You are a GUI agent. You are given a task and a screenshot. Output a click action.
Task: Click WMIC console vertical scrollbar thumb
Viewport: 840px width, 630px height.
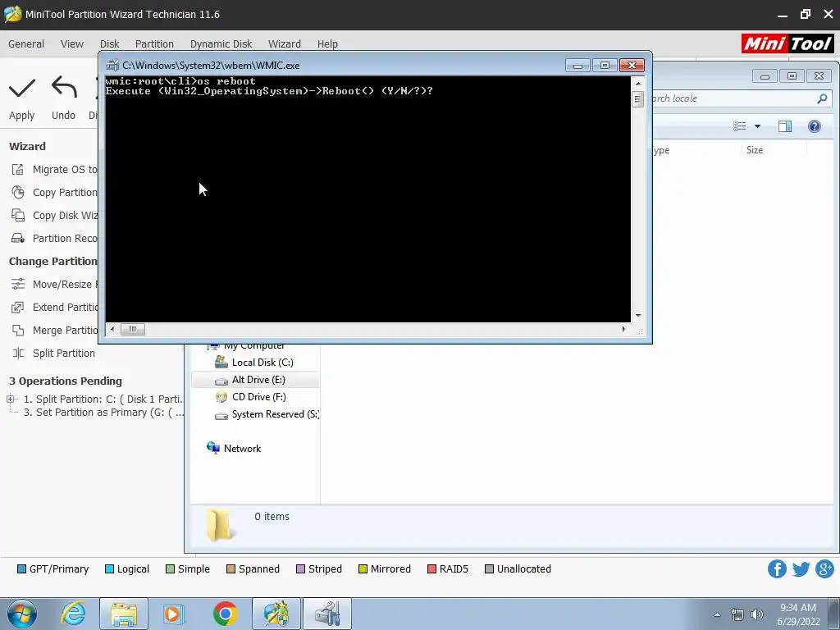637,99
